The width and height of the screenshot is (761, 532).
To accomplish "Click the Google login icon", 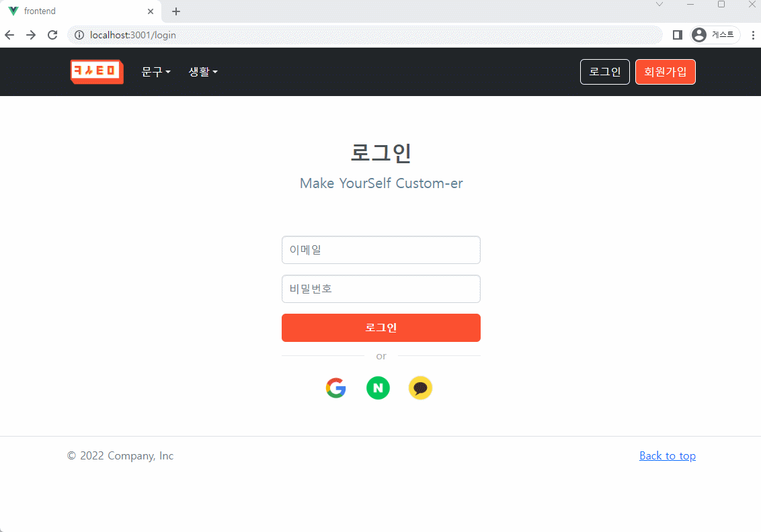I will point(336,388).
